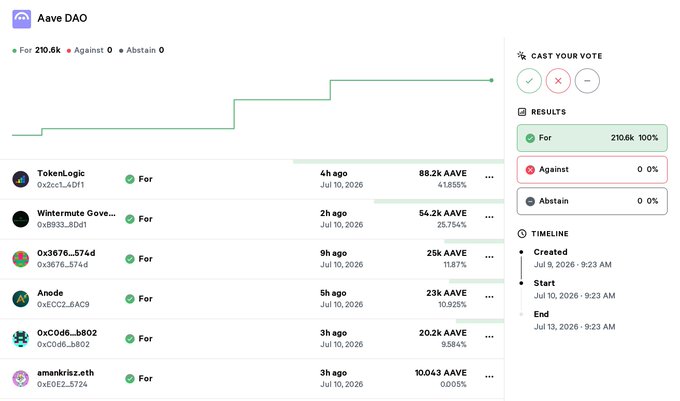Click the 0xC0d6...b802 voter name
This screenshot has width=680, height=401.
[x=67, y=333]
